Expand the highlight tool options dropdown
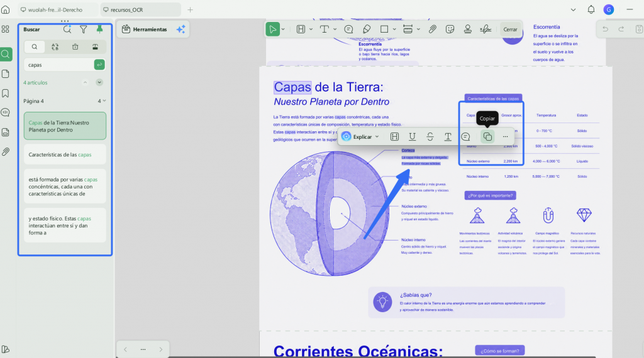Screen dimensions: 644x358 point(311,29)
